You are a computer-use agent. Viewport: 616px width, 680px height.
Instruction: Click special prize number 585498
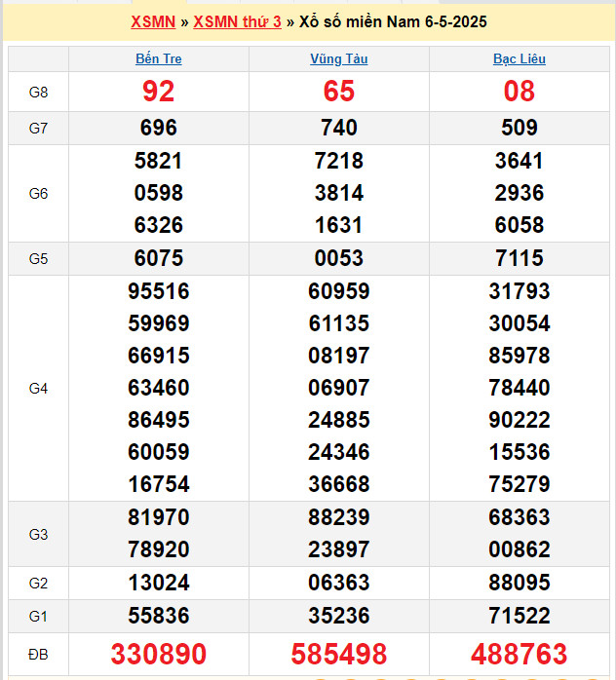tap(339, 654)
